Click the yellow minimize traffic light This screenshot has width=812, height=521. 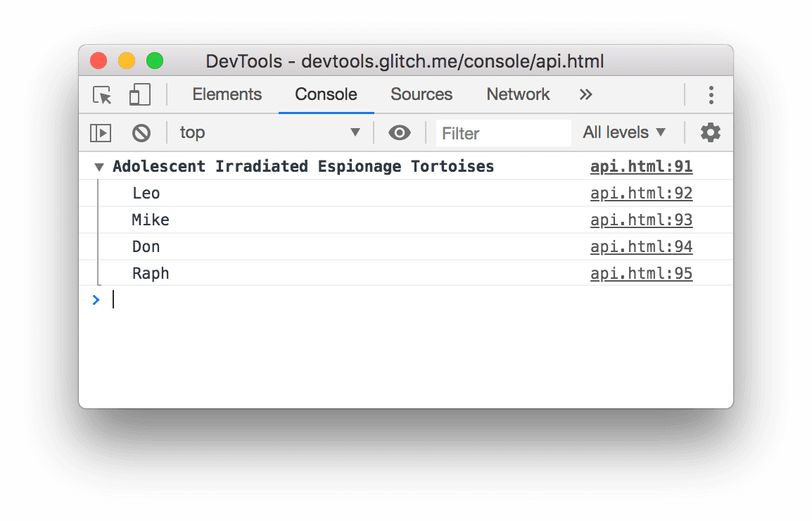pyautogui.click(x=127, y=61)
